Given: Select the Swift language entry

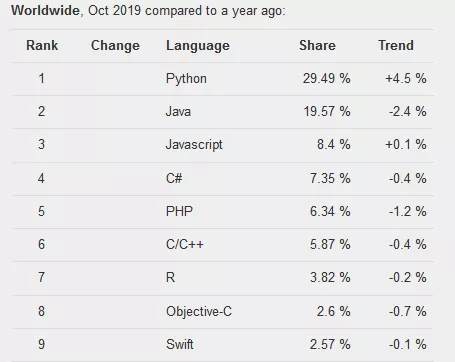Looking at the screenshot, I should (x=180, y=344).
